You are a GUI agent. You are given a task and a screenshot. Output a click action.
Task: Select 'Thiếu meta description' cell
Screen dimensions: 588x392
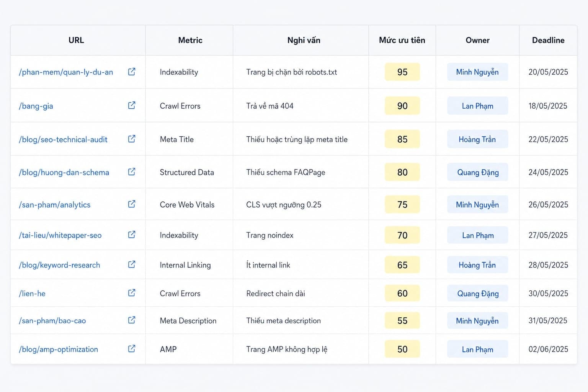(x=301, y=320)
